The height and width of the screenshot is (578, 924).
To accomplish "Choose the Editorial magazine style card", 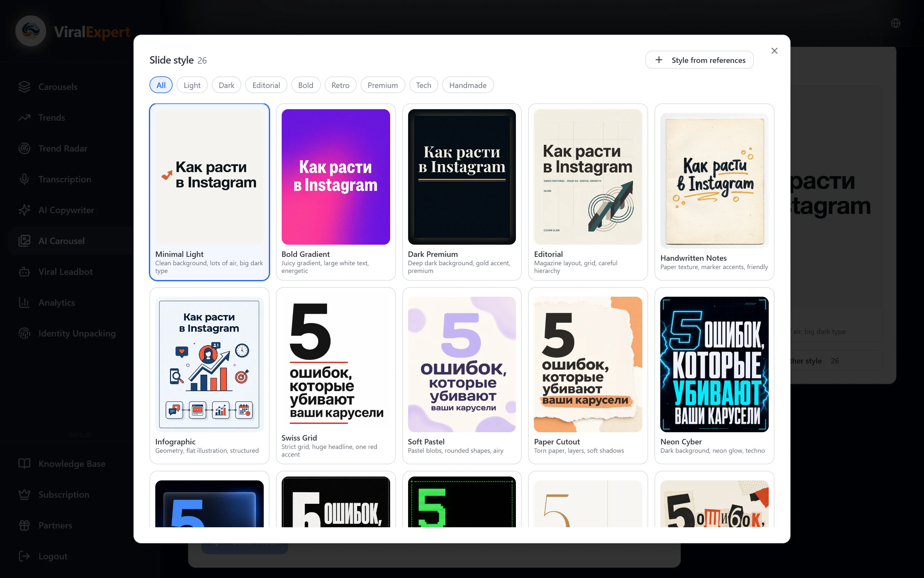I will pyautogui.click(x=588, y=192).
